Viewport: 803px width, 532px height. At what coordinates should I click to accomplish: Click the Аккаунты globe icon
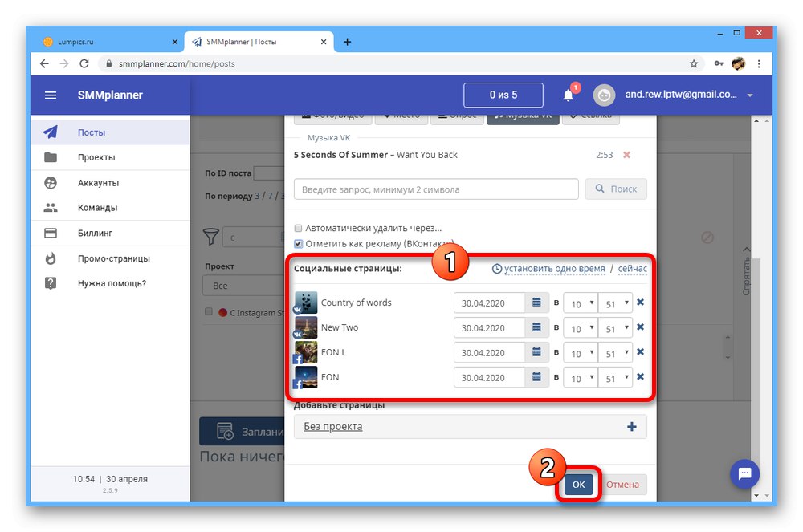click(x=50, y=183)
